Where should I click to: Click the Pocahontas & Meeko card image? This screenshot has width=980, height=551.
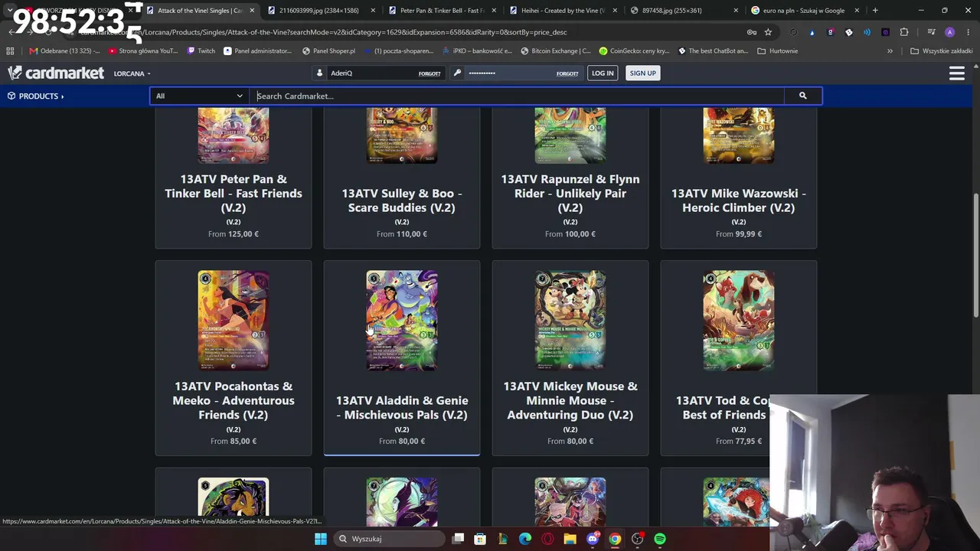[x=234, y=320]
